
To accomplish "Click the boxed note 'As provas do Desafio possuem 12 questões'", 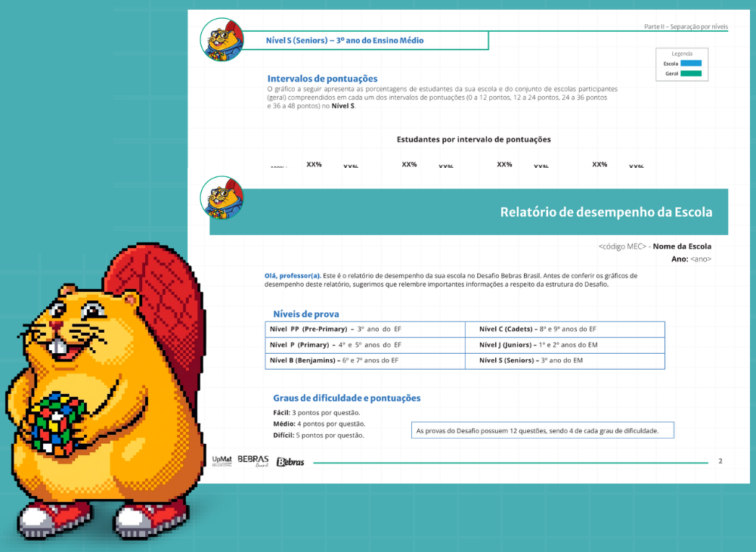I will tap(542, 430).
